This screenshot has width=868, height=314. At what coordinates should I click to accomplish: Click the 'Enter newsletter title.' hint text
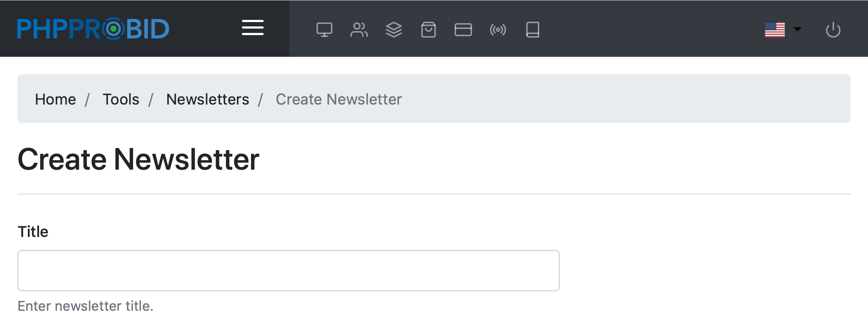pos(85,306)
